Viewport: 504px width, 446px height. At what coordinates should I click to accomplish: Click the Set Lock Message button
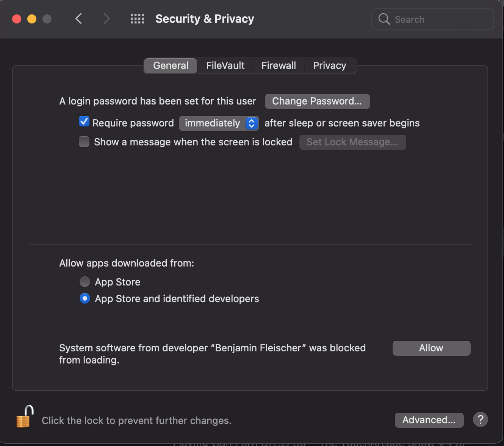352,142
